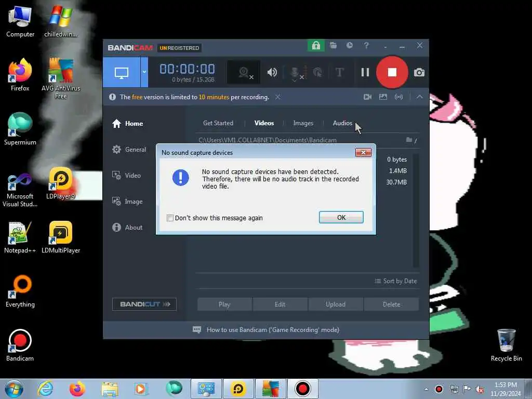
Task: Toggle the webcam overlay icon
Action: tap(244, 72)
